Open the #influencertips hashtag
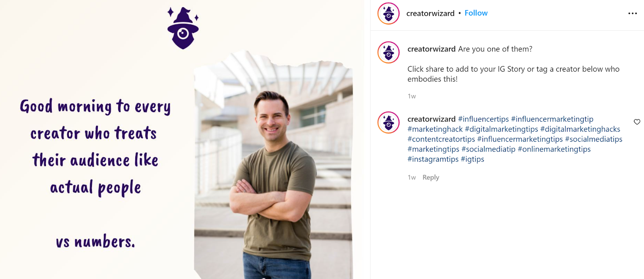The width and height of the screenshot is (644, 279). click(x=483, y=119)
